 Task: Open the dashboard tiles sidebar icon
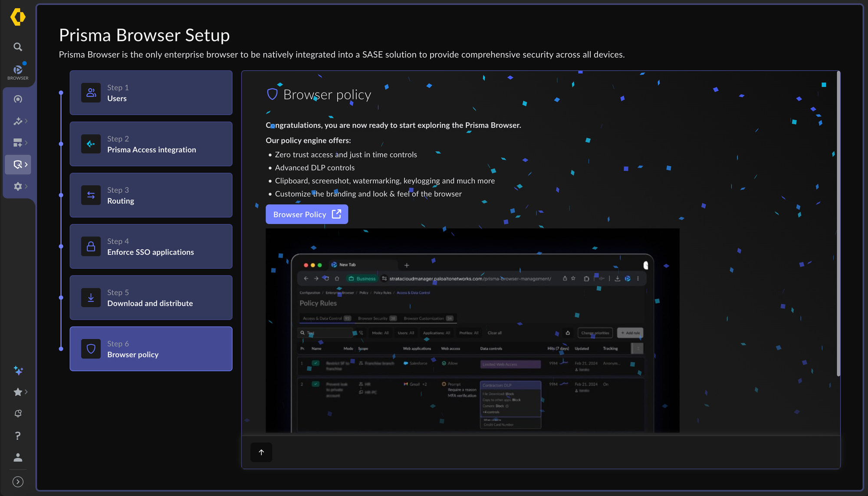tap(18, 143)
